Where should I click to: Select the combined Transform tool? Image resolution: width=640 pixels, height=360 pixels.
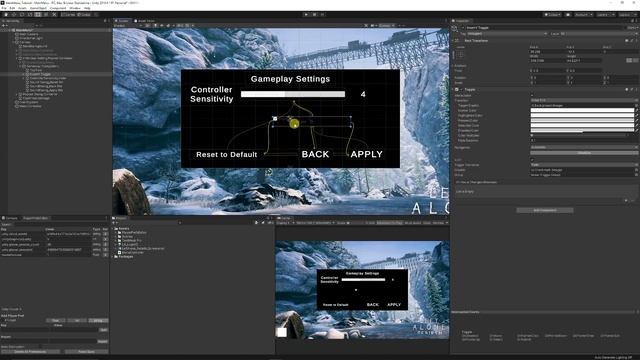(x=46, y=14)
